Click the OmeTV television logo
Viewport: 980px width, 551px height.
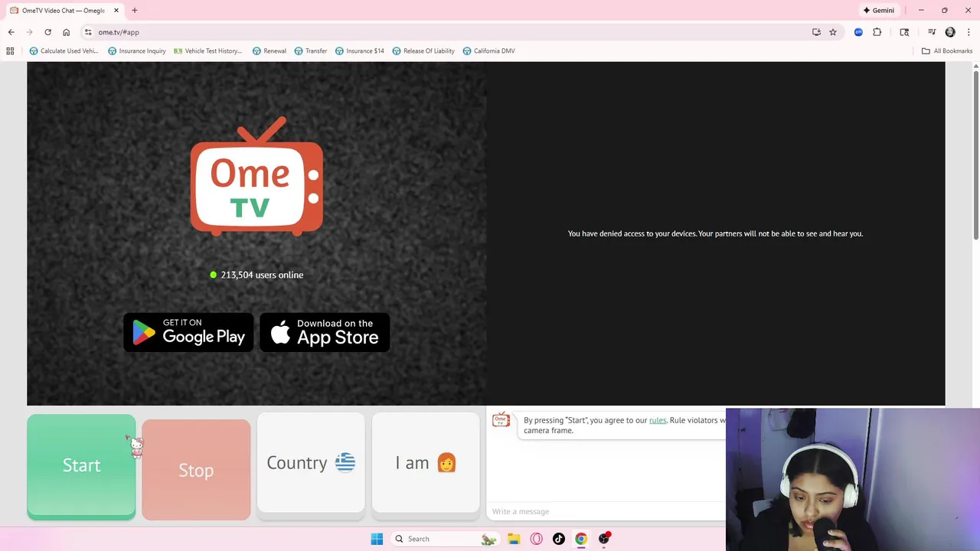point(256,177)
